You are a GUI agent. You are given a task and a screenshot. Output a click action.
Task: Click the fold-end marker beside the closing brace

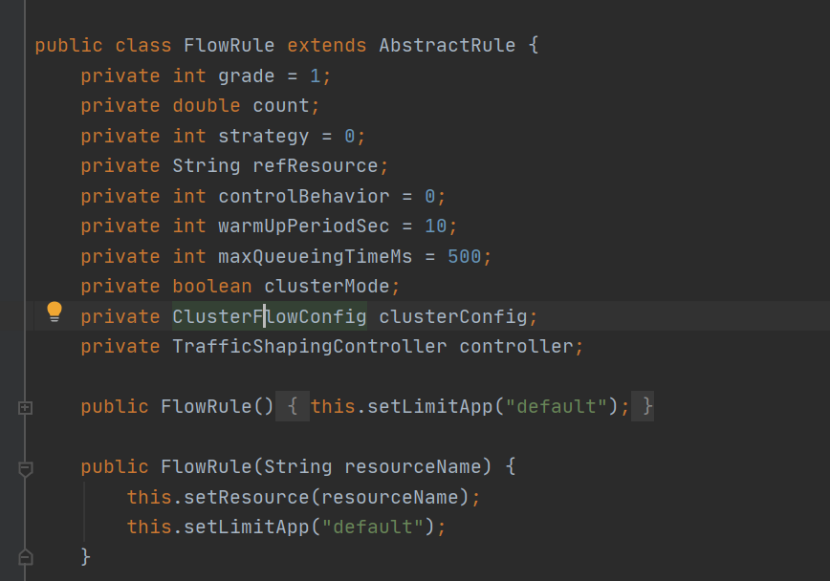coord(26,556)
